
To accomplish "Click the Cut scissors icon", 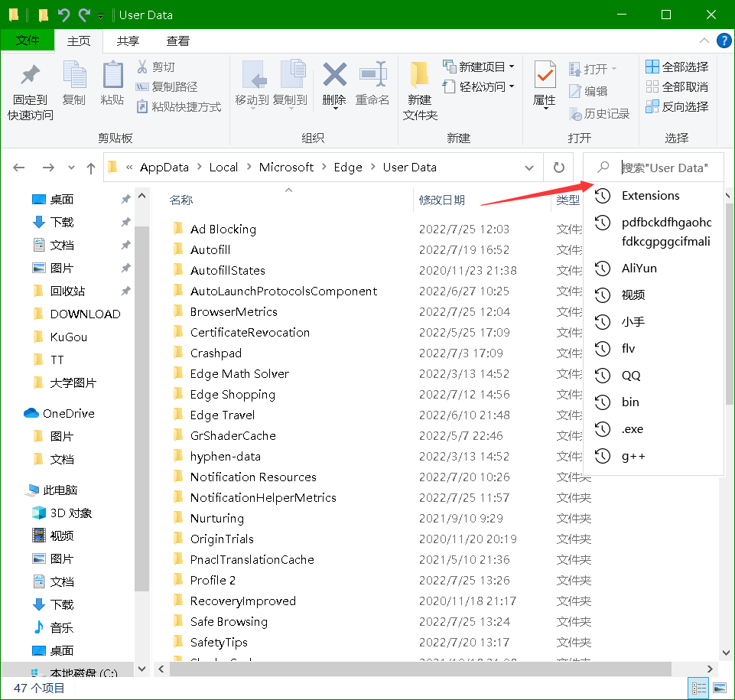I will 142,67.
